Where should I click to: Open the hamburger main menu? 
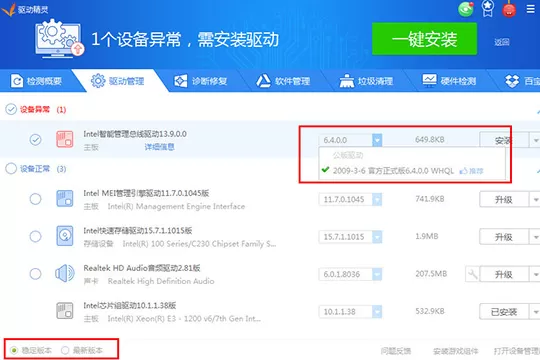(531, 9)
